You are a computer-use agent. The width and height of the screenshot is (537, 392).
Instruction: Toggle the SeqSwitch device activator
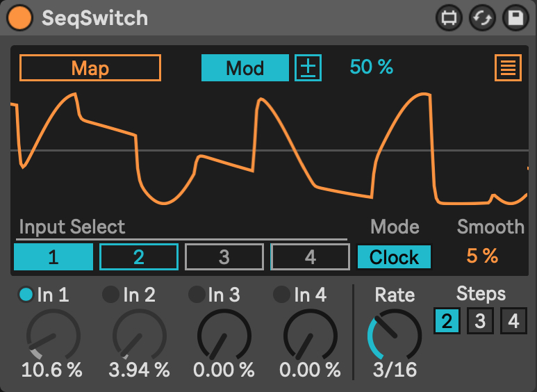(19, 18)
